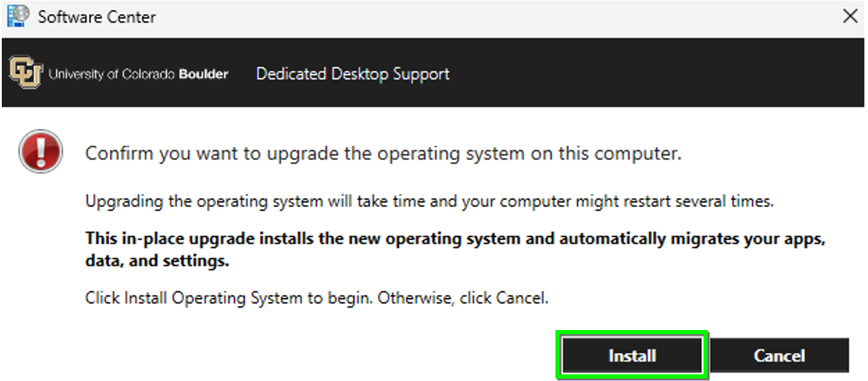Viewport: 868px width, 381px height.
Task: Close the Software Center dialog with X
Action: tap(850, 16)
